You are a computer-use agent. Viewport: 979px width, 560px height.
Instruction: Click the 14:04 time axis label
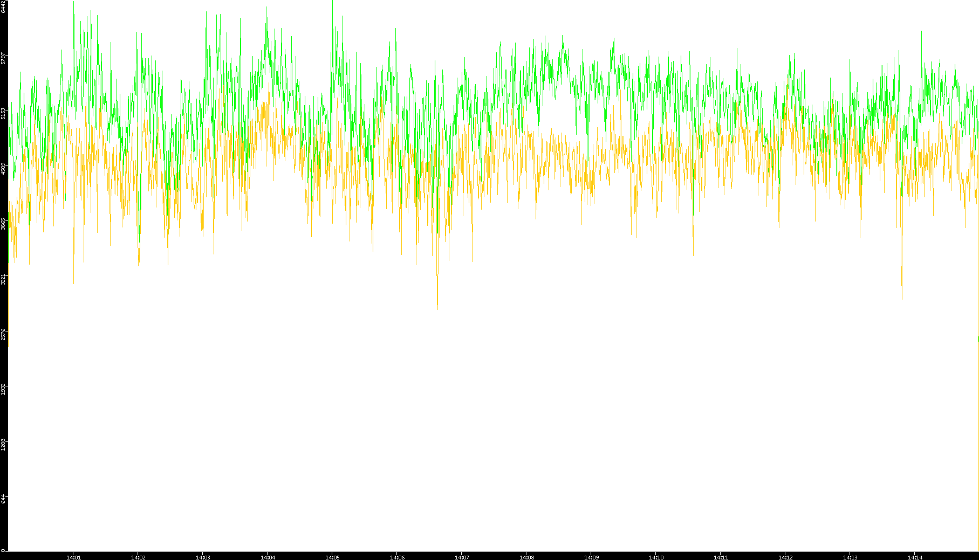pos(268,557)
